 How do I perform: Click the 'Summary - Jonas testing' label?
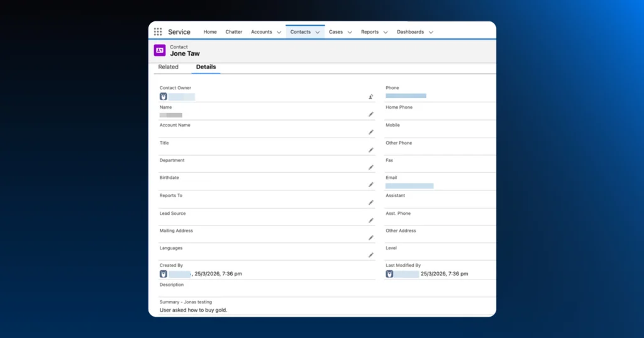point(186,302)
